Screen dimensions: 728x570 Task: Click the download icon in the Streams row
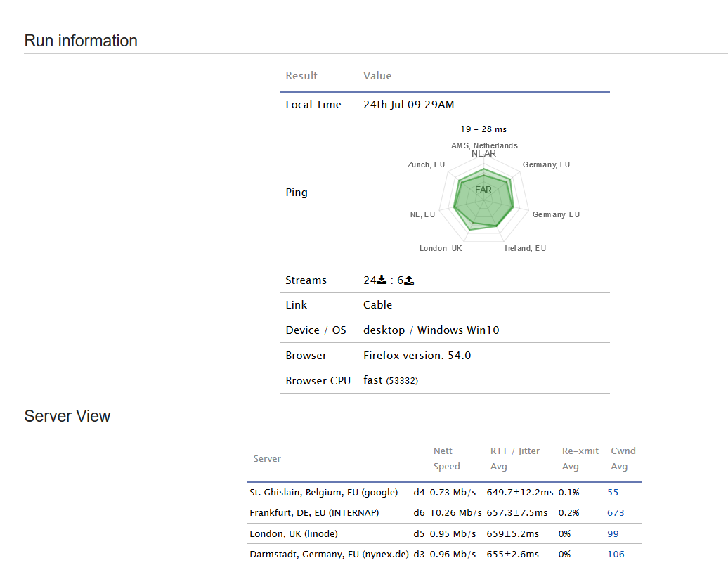382,280
